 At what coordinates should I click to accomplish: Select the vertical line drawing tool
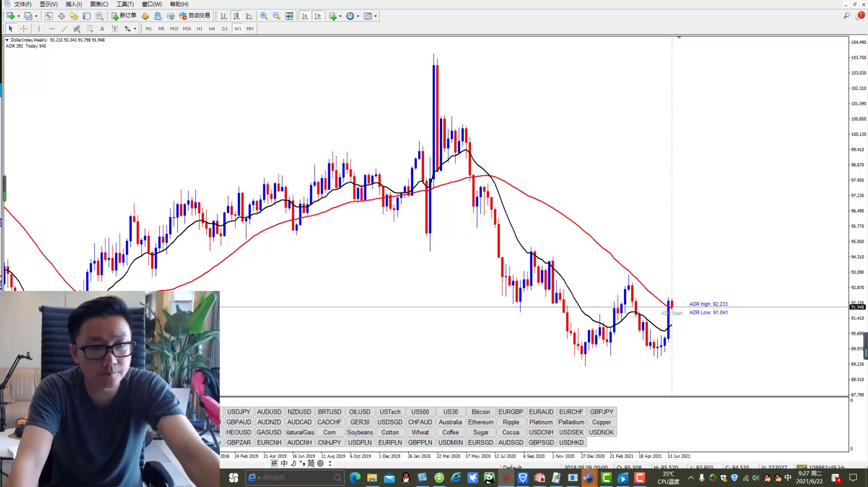point(39,29)
